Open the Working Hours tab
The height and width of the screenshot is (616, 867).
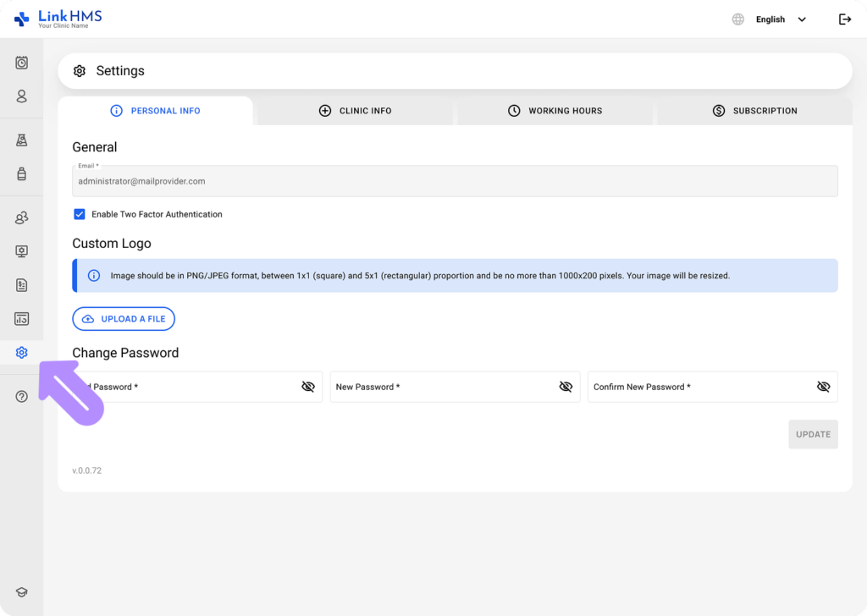(555, 111)
